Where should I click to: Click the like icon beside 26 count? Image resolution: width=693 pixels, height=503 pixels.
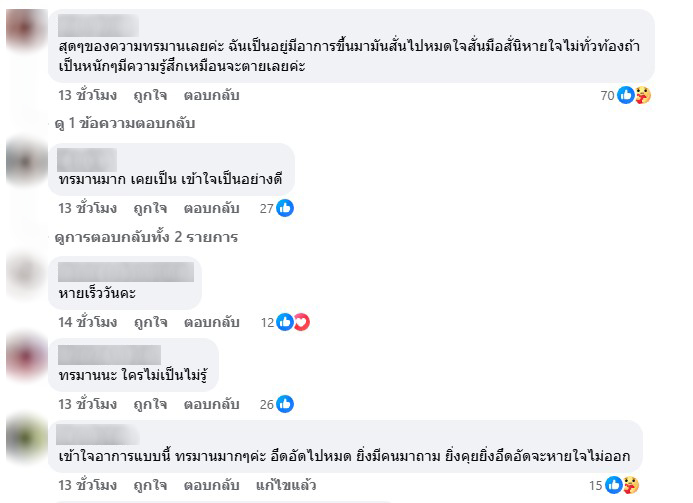(x=285, y=404)
